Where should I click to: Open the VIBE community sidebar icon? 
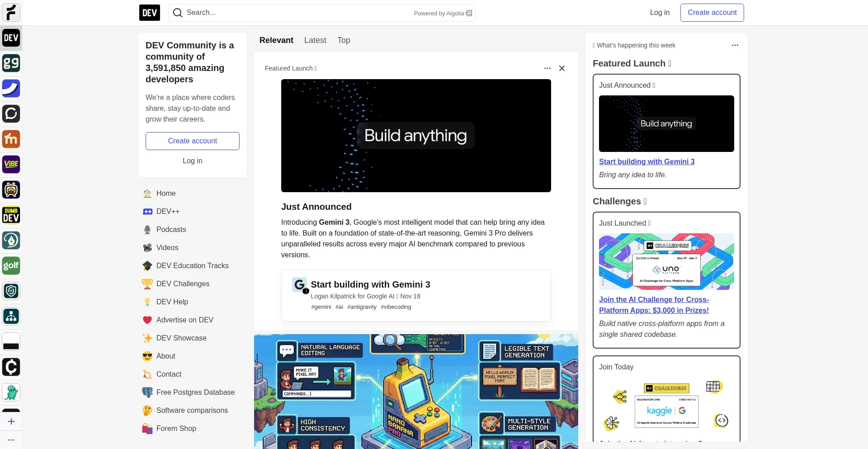coord(11,165)
